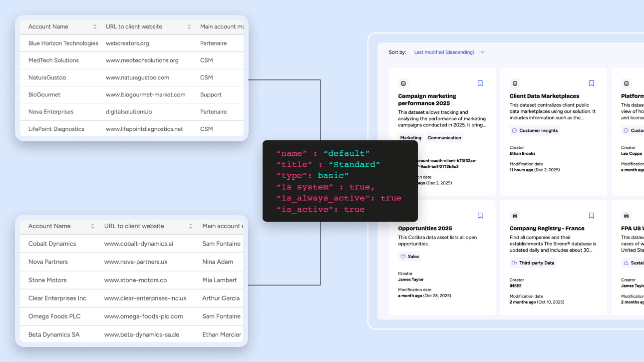Toggle bookmark on Campaign marketing performance 2025
Image resolution: width=644 pixels, height=362 pixels.
480,83
